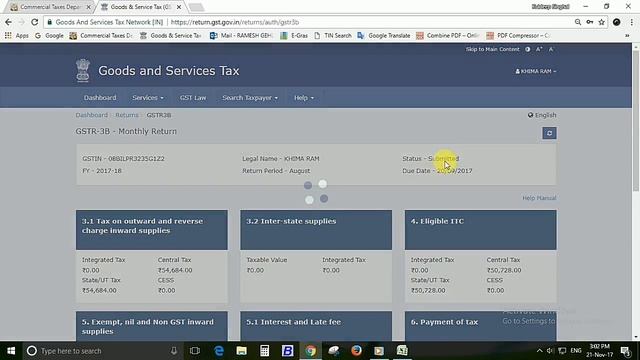Click the Windows taskbar search box
This screenshot has height=360, width=640.
(x=102, y=351)
